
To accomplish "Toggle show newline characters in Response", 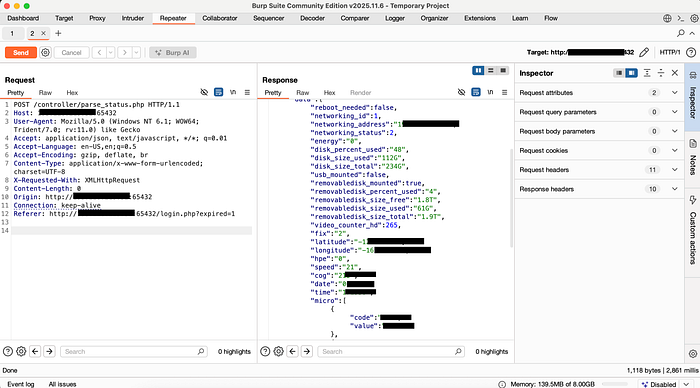I will 490,92.
